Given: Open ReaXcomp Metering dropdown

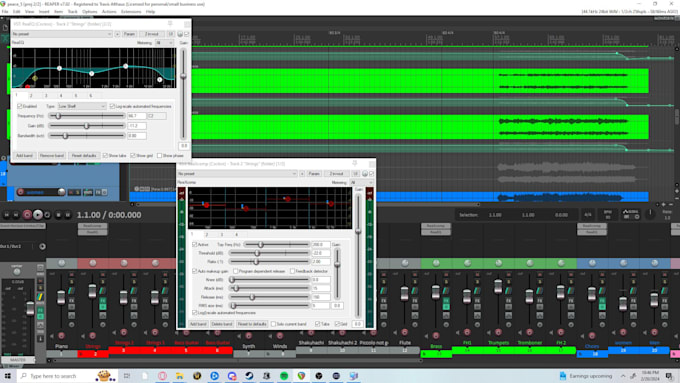Looking at the screenshot, I should pyautogui.click(x=361, y=183).
